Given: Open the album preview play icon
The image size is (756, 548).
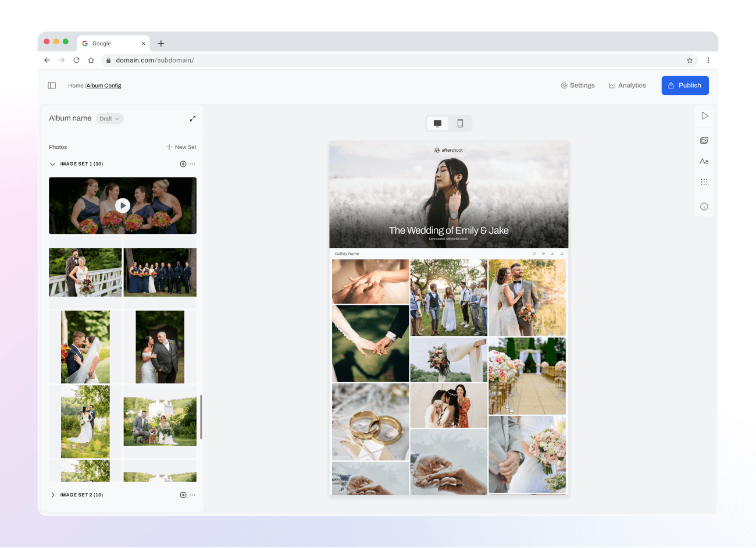Looking at the screenshot, I should pos(704,115).
